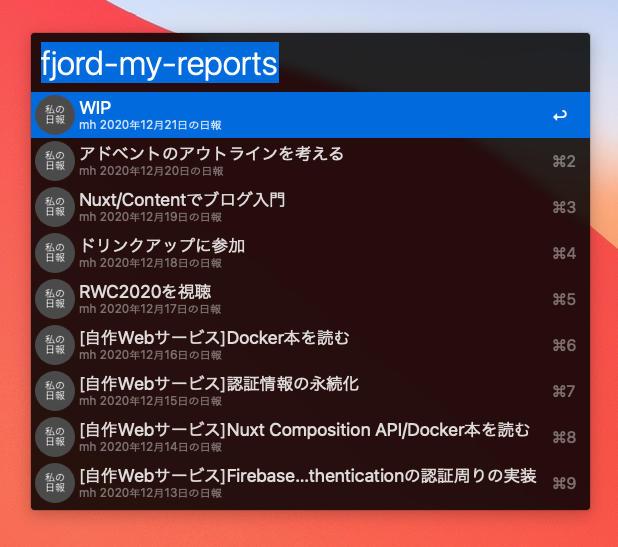Select the ドリンクアップに参加 result
The image size is (618, 547).
(x=310, y=253)
